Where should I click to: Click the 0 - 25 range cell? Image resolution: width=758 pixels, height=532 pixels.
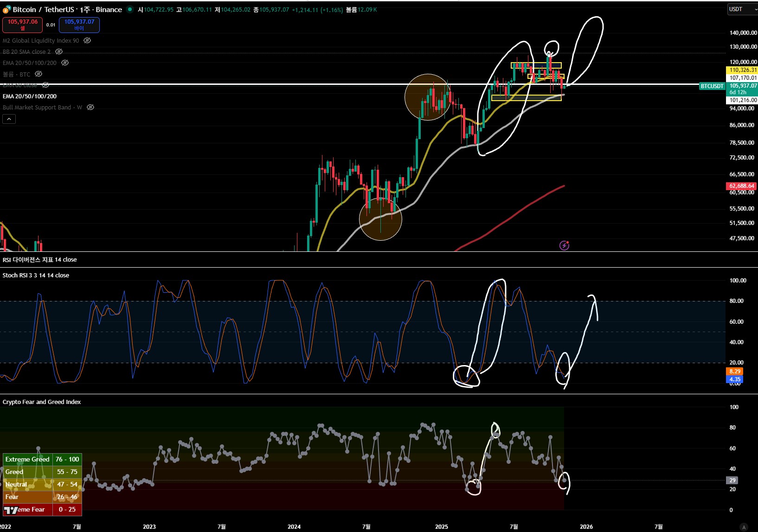(x=67, y=509)
